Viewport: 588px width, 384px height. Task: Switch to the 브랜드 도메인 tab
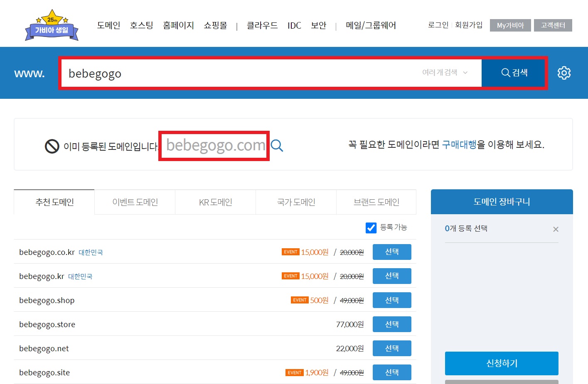point(376,202)
